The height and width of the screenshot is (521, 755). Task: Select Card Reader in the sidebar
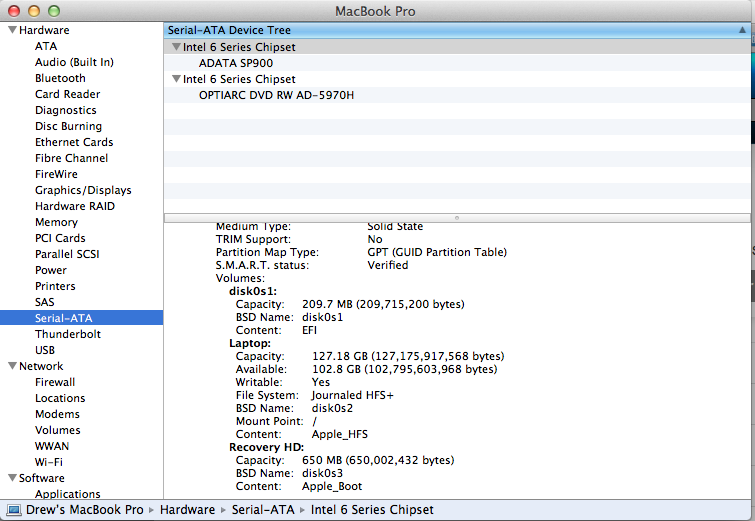click(x=67, y=94)
